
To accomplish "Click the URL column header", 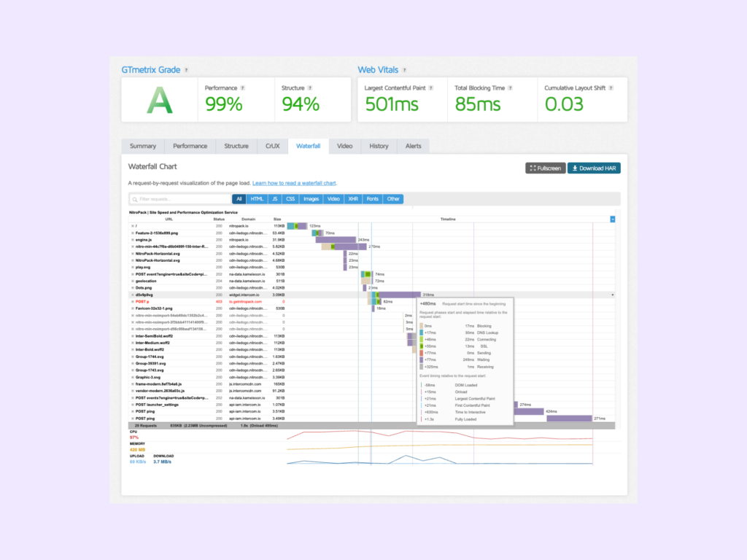I will [x=169, y=219].
